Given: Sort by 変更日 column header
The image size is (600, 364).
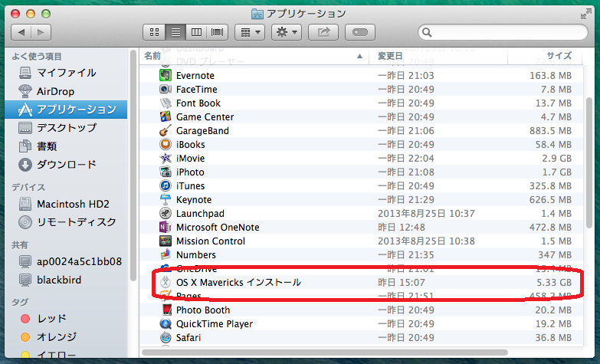Looking at the screenshot, I should click(x=438, y=56).
